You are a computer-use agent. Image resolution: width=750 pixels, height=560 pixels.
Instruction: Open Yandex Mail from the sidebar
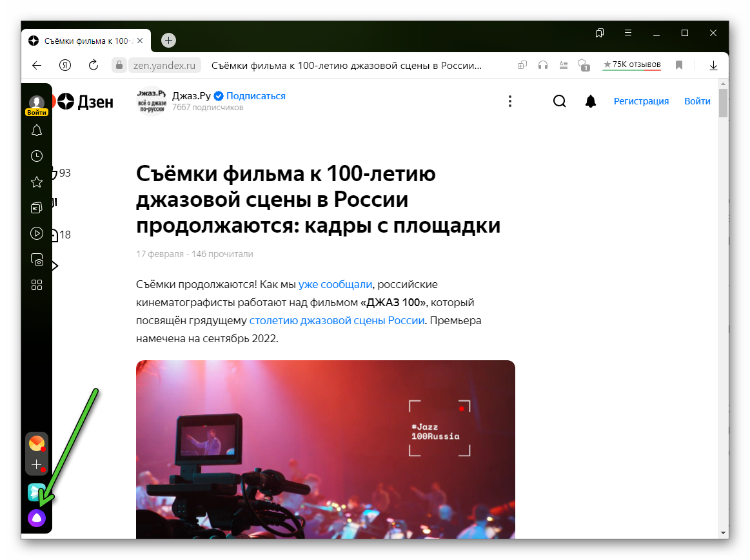point(37,443)
